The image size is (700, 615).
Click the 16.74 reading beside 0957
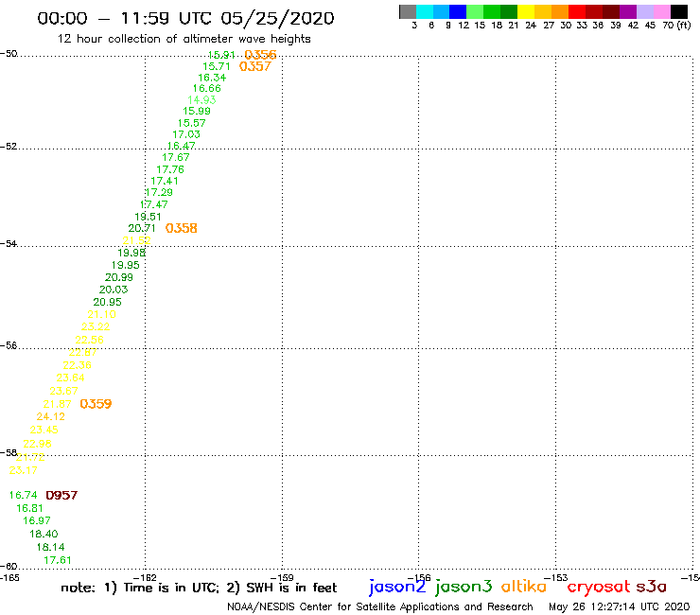24,495
